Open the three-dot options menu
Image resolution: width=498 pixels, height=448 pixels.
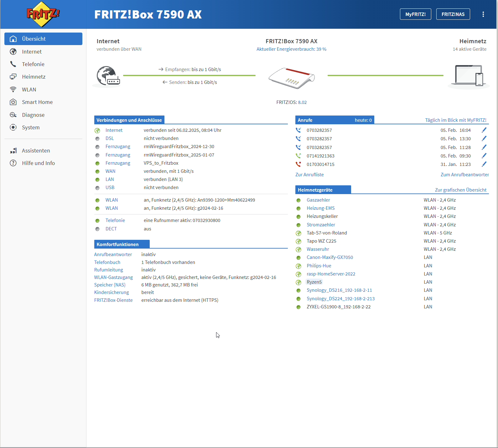tap(483, 14)
